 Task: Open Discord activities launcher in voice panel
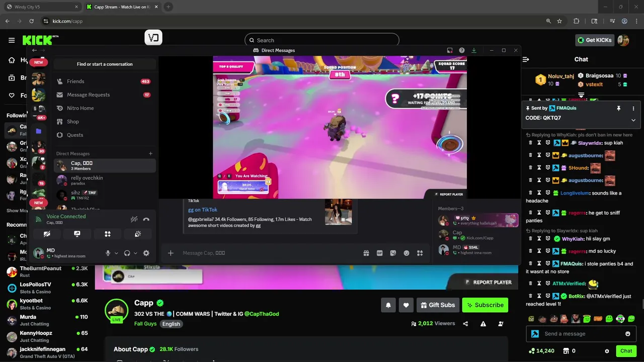pos(107,234)
